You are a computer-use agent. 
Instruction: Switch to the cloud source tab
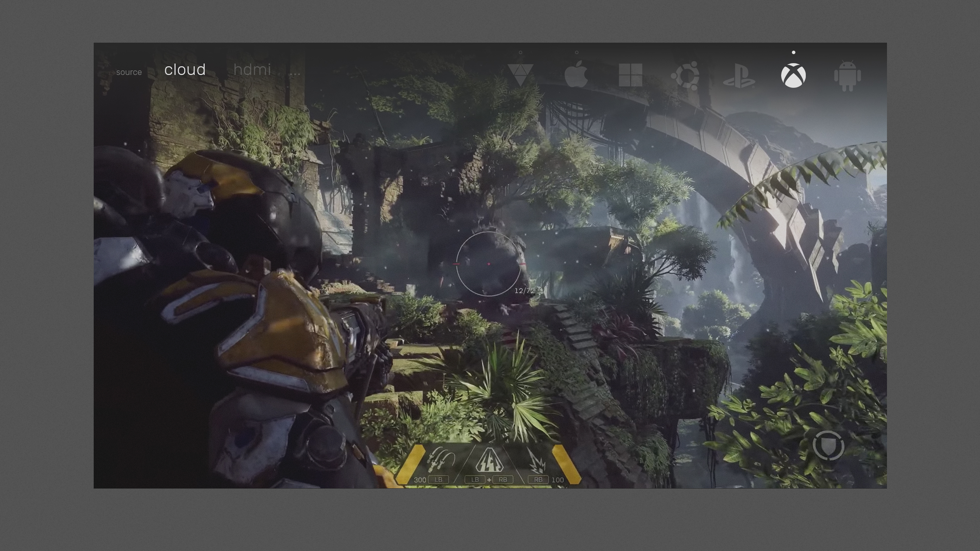pyautogui.click(x=185, y=70)
